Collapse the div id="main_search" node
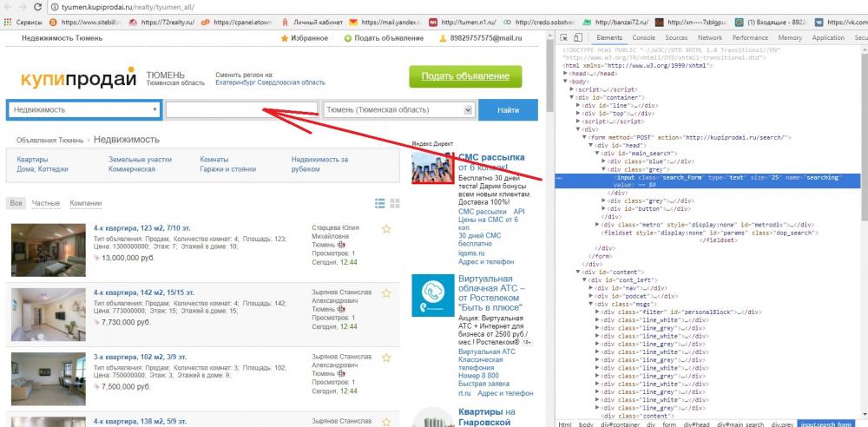 (597, 154)
